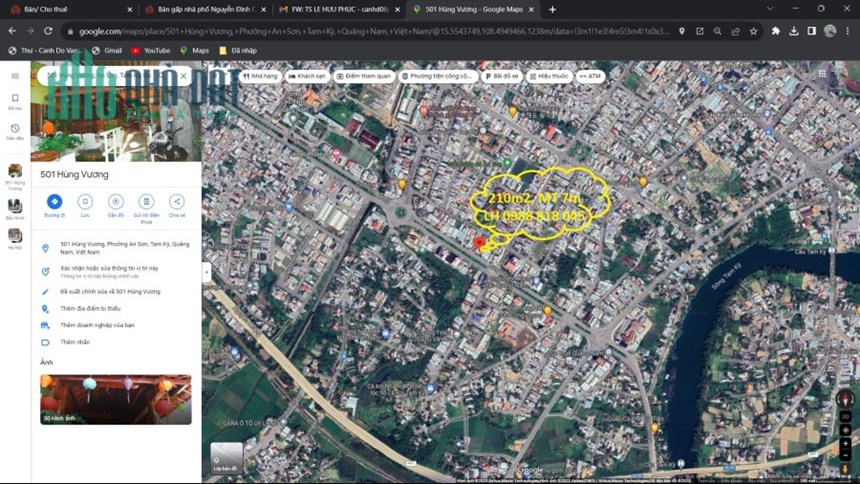Click the Street View pegman icon
860x484 pixels.
pyautogui.click(x=845, y=469)
